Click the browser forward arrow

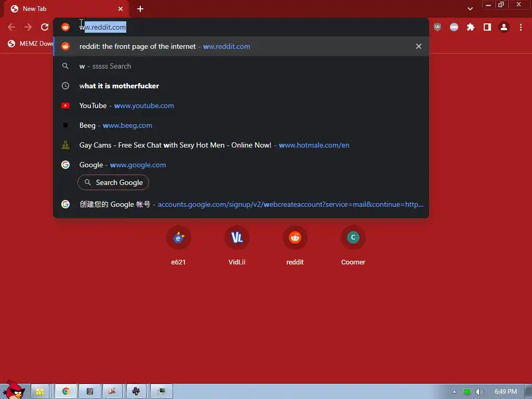click(x=28, y=27)
